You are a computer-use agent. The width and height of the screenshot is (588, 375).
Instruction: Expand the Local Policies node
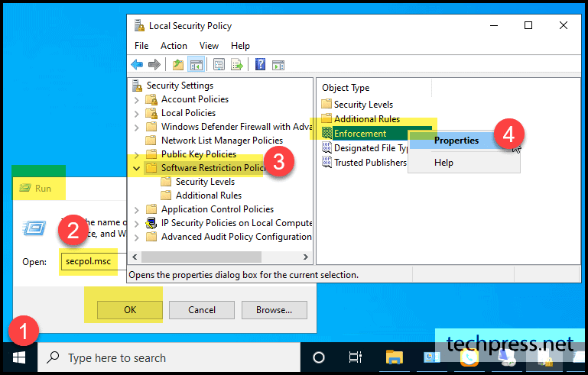(137, 114)
